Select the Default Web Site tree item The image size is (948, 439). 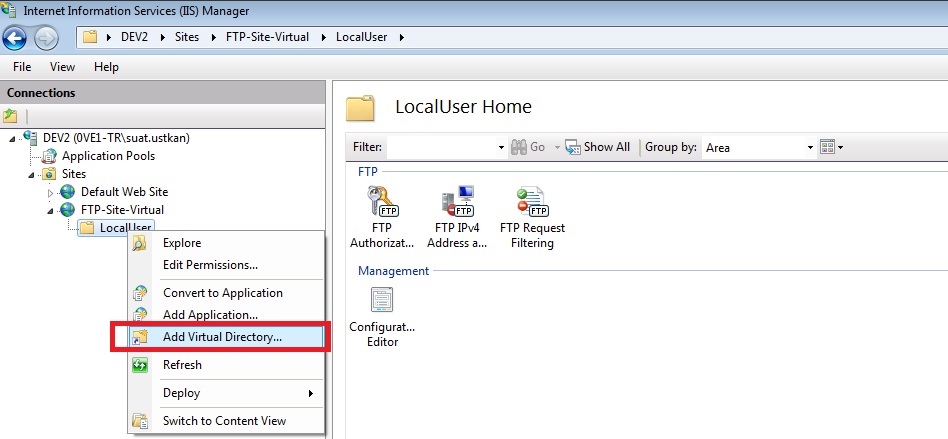pyautogui.click(x=125, y=192)
